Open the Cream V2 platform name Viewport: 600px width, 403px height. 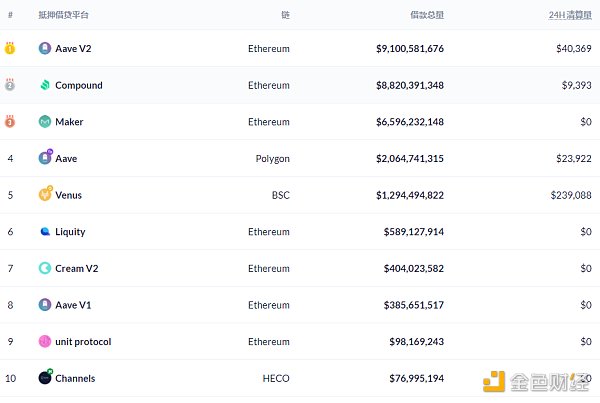pos(77,268)
